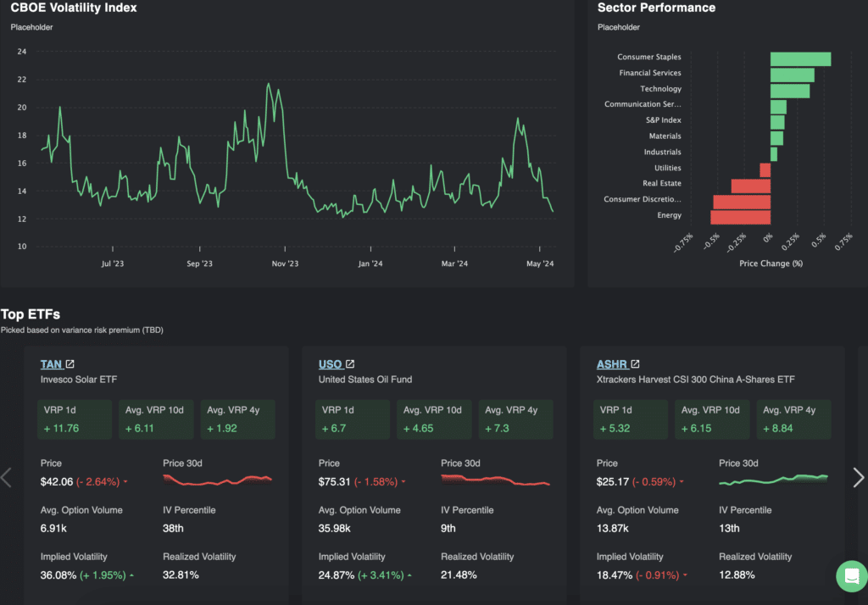Select the Financial Services bar
Image resolution: width=868 pixels, height=605 pixels.
[x=793, y=75]
